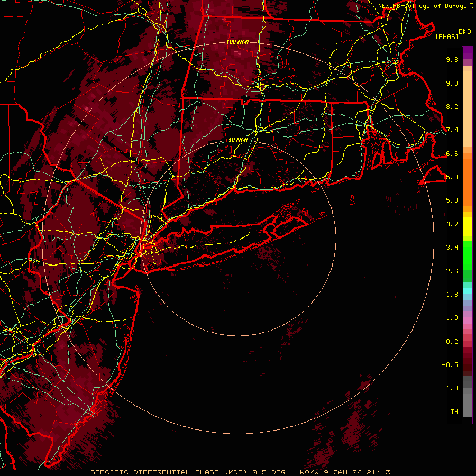
Task: Pick the green segment of the color scale
Action: coord(467,255)
